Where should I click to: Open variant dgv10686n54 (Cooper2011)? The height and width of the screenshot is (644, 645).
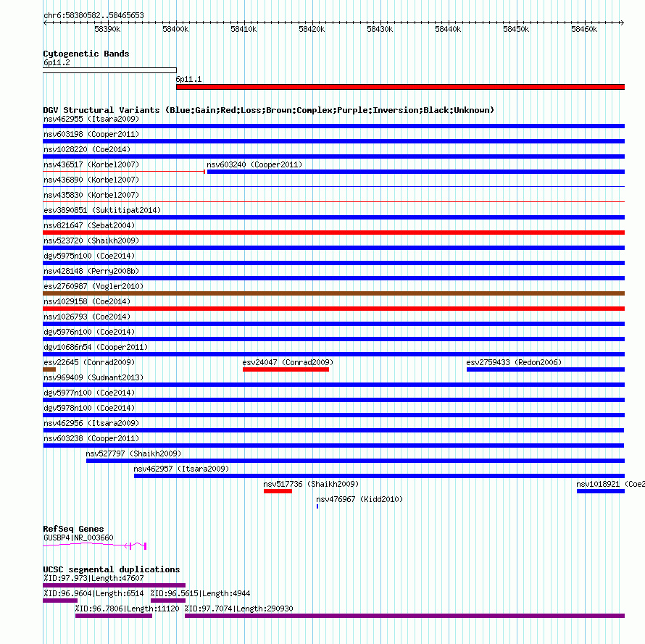tap(96, 347)
